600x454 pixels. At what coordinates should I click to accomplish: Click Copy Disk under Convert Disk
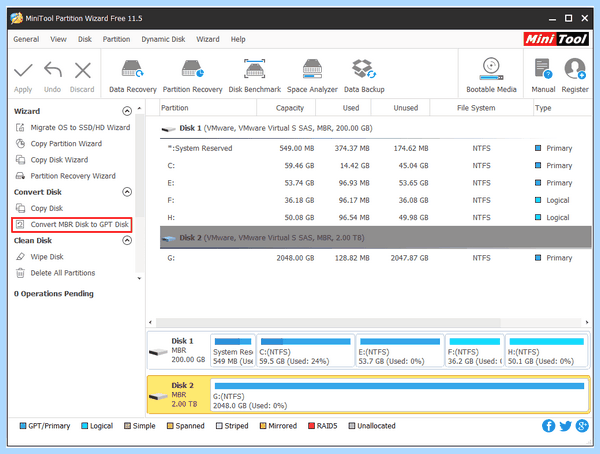click(x=39, y=208)
